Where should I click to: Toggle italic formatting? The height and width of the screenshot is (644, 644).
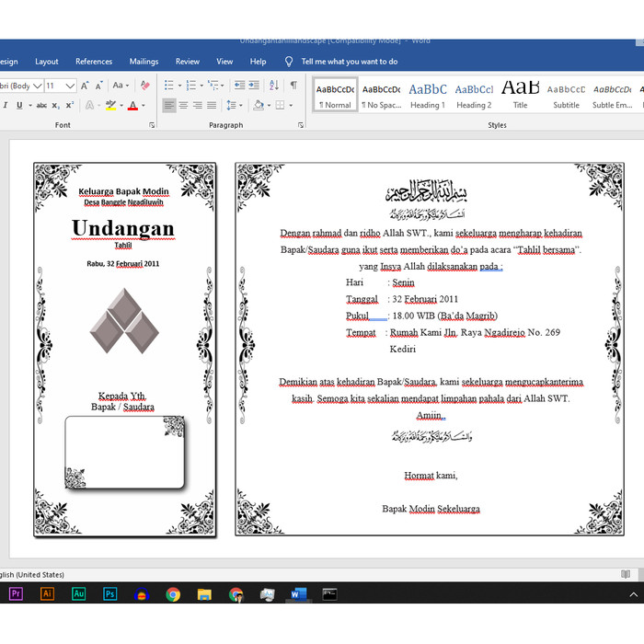[6, 106]
